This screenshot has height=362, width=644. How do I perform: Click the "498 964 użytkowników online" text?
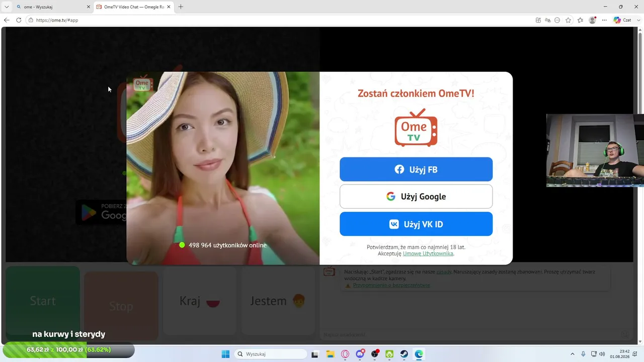(227, 245)
